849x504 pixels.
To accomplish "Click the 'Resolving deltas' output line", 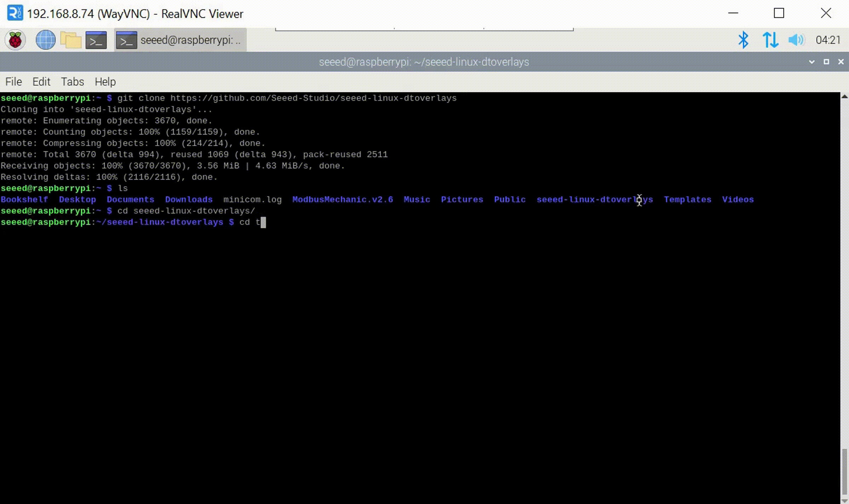I will click(x=109, y=177).
